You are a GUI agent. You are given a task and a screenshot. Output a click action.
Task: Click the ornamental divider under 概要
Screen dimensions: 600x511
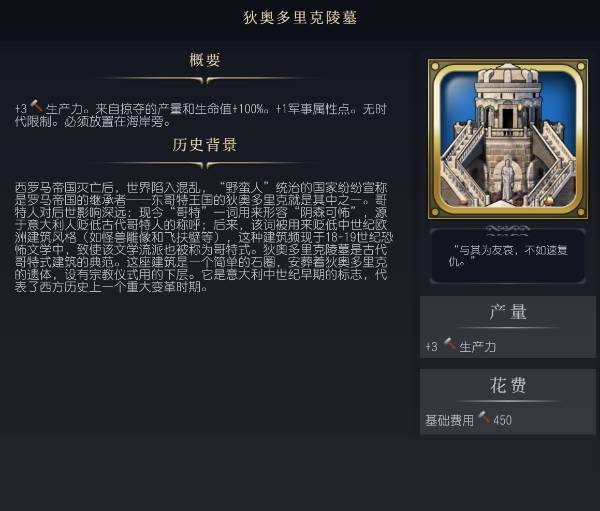coord(206,80)
